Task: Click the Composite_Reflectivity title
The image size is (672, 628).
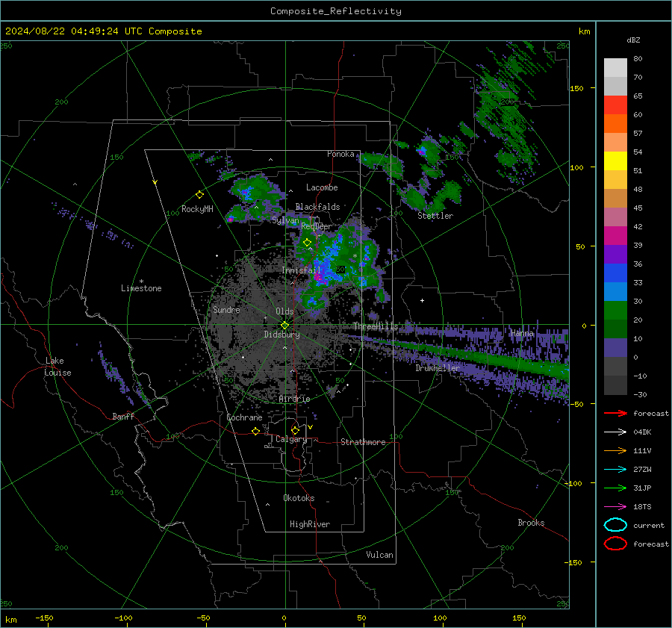Action: (336, 11)
